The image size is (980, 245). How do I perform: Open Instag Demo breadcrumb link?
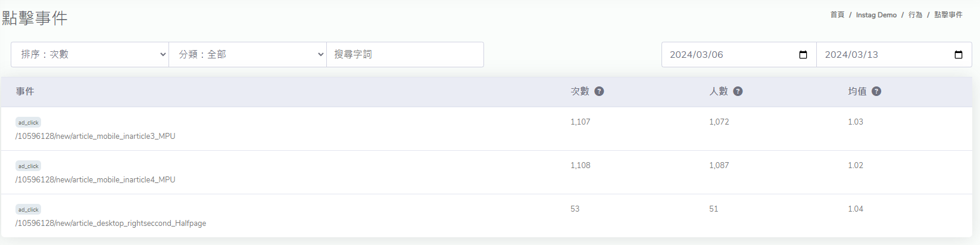coord(876,15)
